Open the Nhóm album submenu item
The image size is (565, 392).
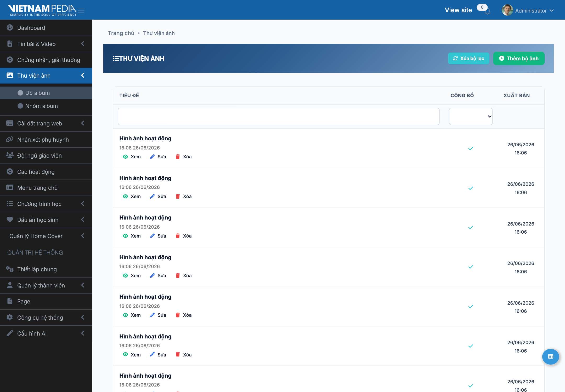point(46,106)
